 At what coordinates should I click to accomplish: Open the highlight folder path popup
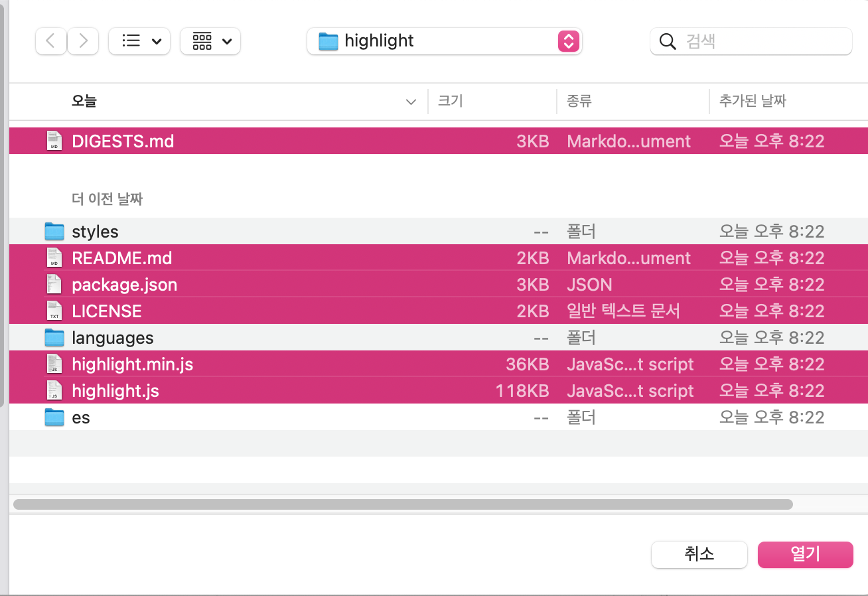tap(444, 41)
